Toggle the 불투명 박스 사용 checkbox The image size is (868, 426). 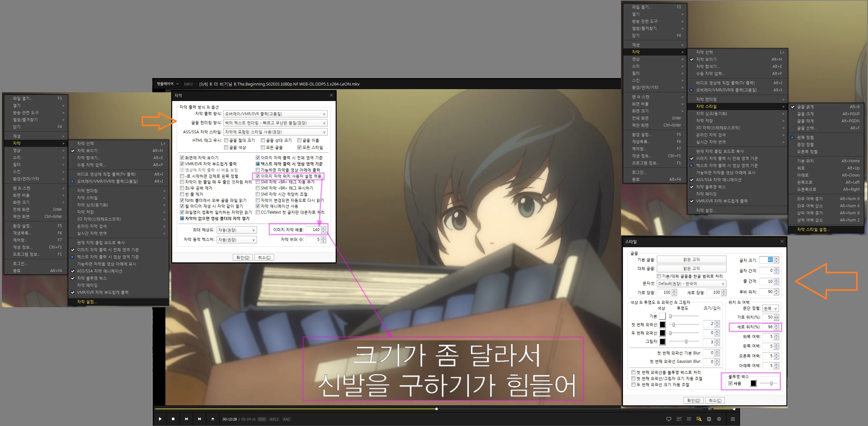click(x=731, y=383)
